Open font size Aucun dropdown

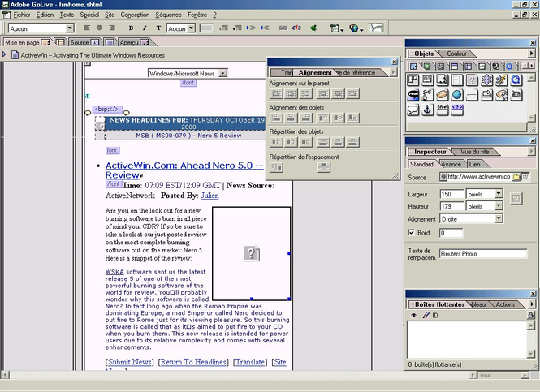pos(192,28)
